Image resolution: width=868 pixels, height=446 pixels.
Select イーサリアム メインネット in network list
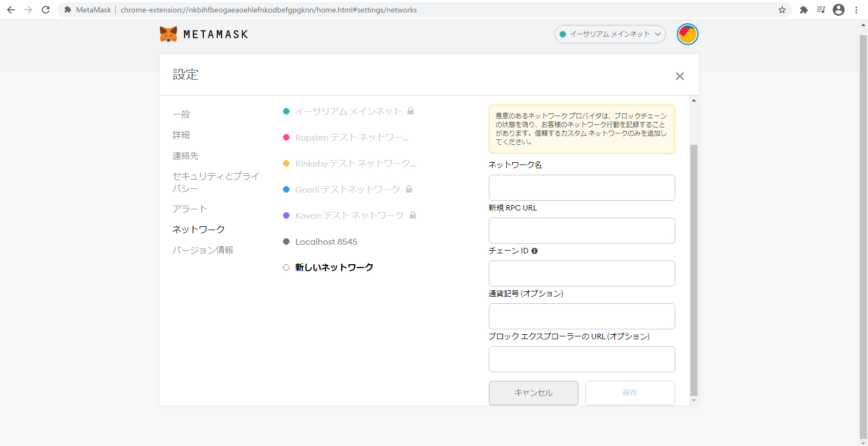(x=348, y=111)
